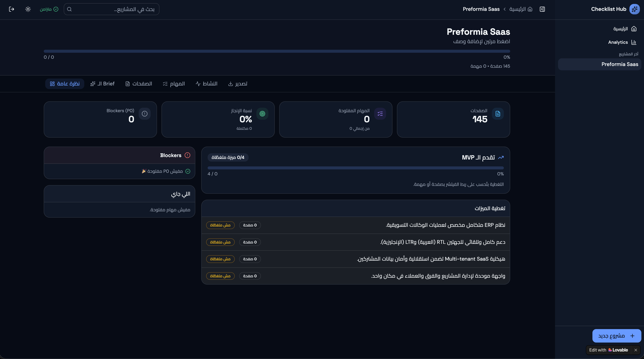
Task: Click the search magnifier icon
Action: [x=70, y=9]
